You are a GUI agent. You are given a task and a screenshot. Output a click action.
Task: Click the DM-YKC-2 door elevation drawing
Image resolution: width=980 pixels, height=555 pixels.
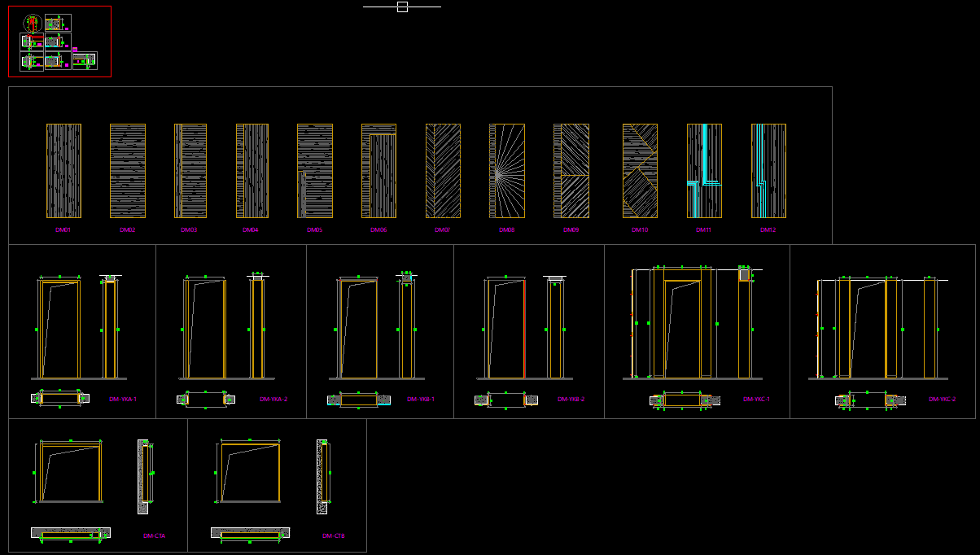coord(868,329)
